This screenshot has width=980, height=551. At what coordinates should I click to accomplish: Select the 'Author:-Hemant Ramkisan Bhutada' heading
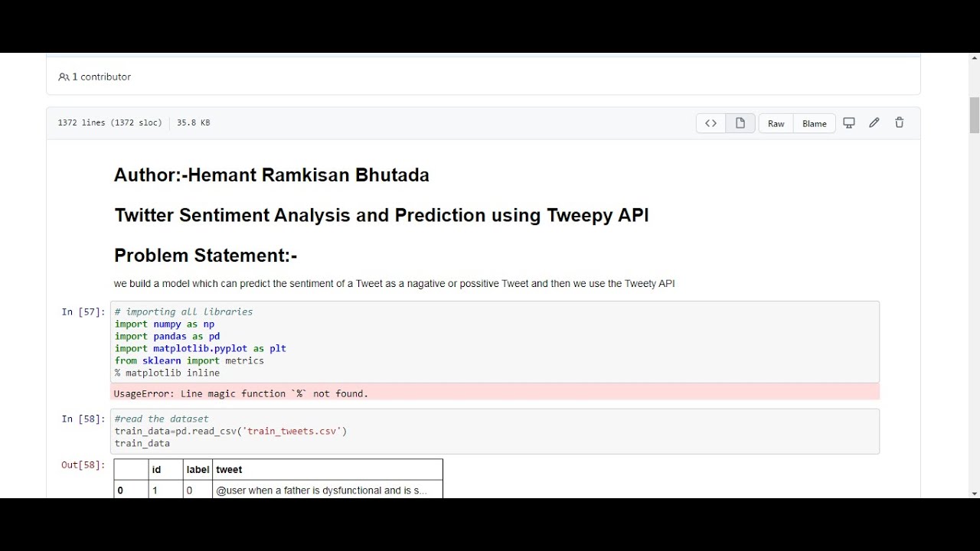click(272, 175)
